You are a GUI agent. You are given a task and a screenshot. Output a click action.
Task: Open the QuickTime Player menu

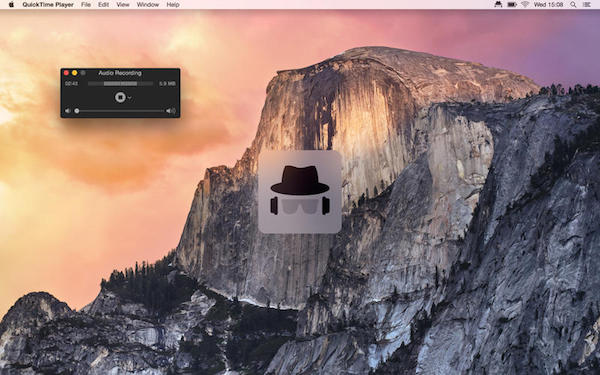(48, 5)
